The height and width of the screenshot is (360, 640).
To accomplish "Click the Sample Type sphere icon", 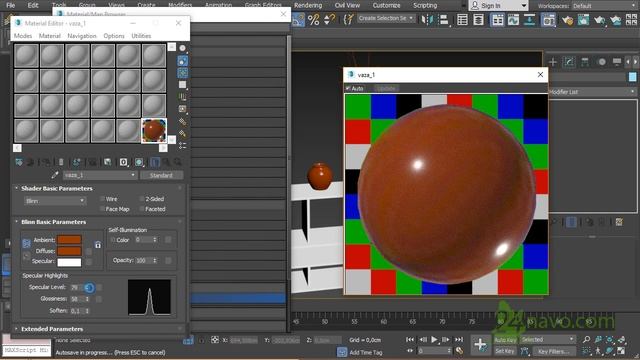I will pyautogui.click(x=182, y=48).
